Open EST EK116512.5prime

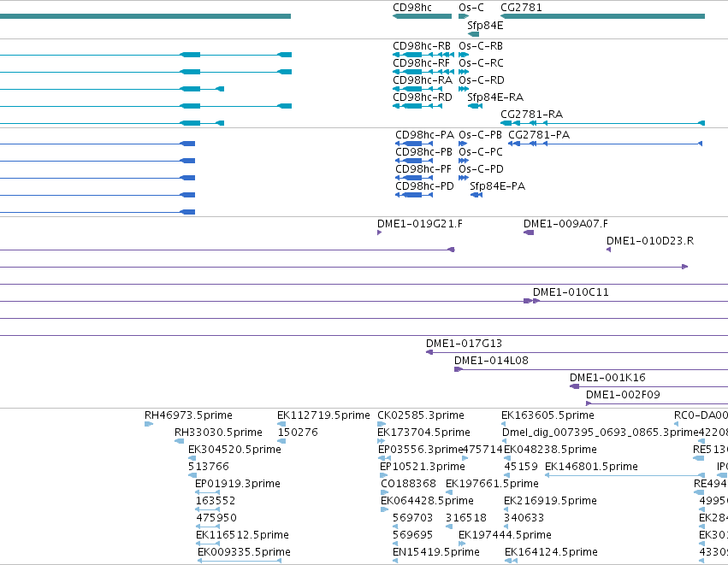242,535
